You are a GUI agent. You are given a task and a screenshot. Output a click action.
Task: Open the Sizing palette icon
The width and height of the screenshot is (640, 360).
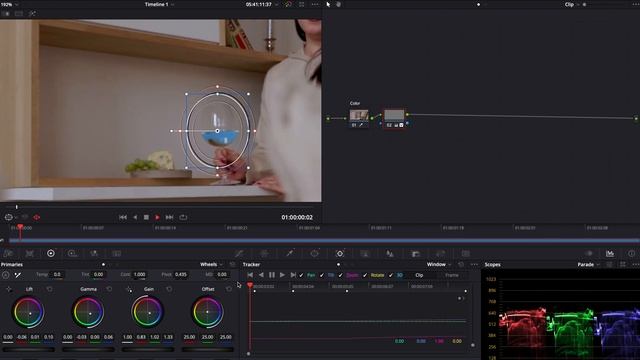(440, 253)
